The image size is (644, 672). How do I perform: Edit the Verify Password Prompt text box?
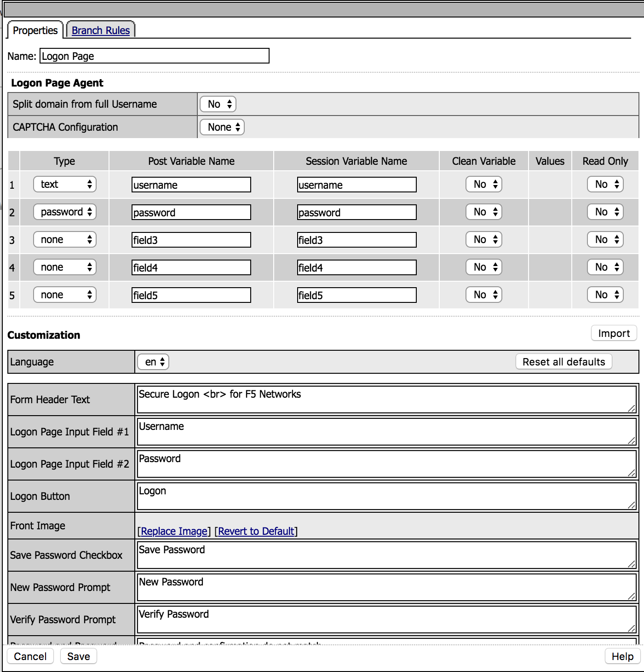[x=387, y=620]
